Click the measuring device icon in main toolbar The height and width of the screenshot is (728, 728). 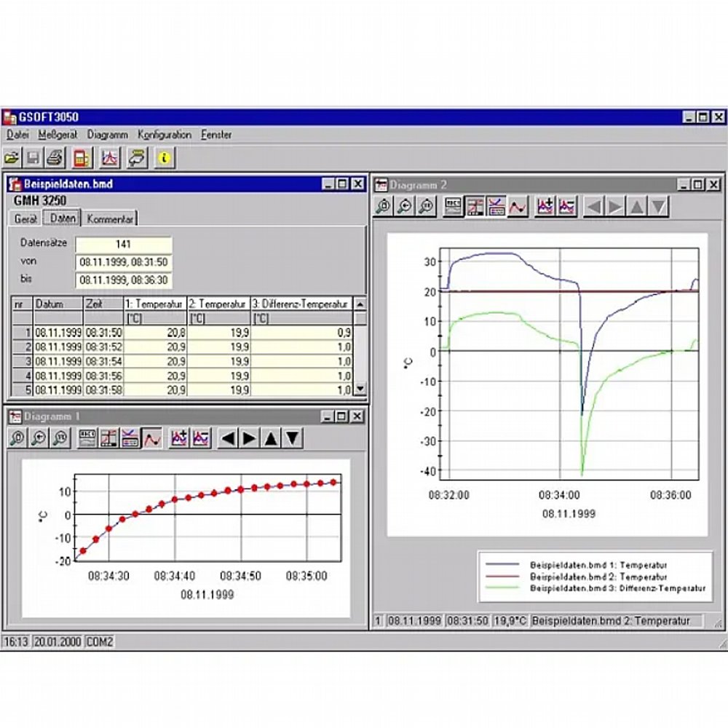click(82, 157)
